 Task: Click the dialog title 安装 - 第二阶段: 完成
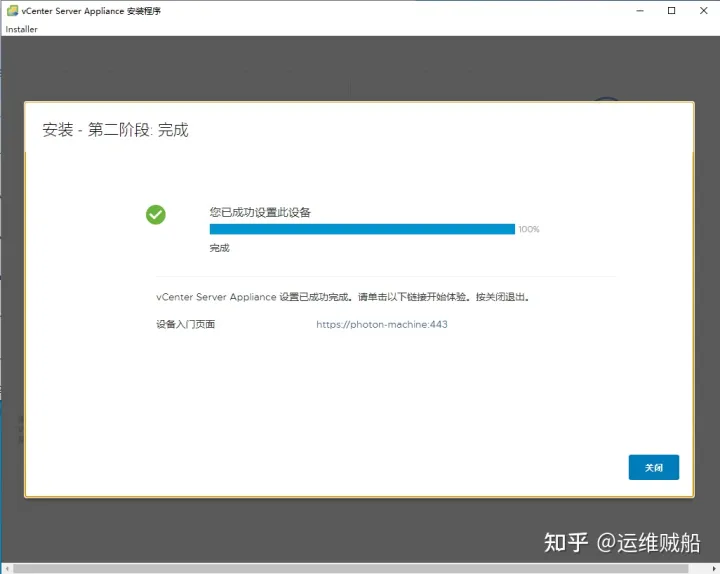[x=115, y=130]
